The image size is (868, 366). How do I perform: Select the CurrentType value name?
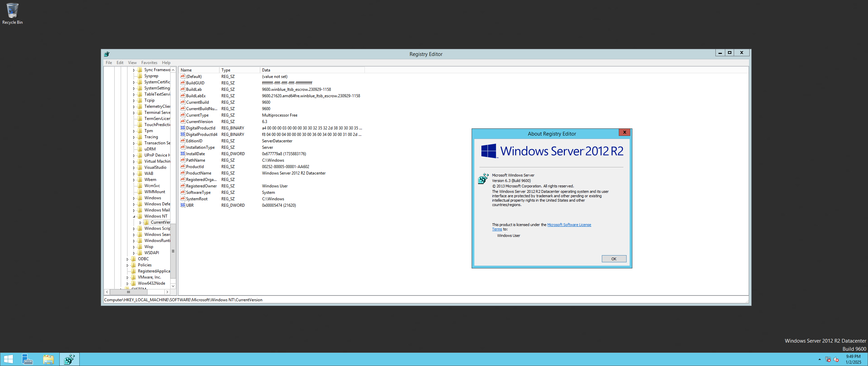[x=197, y=115]
